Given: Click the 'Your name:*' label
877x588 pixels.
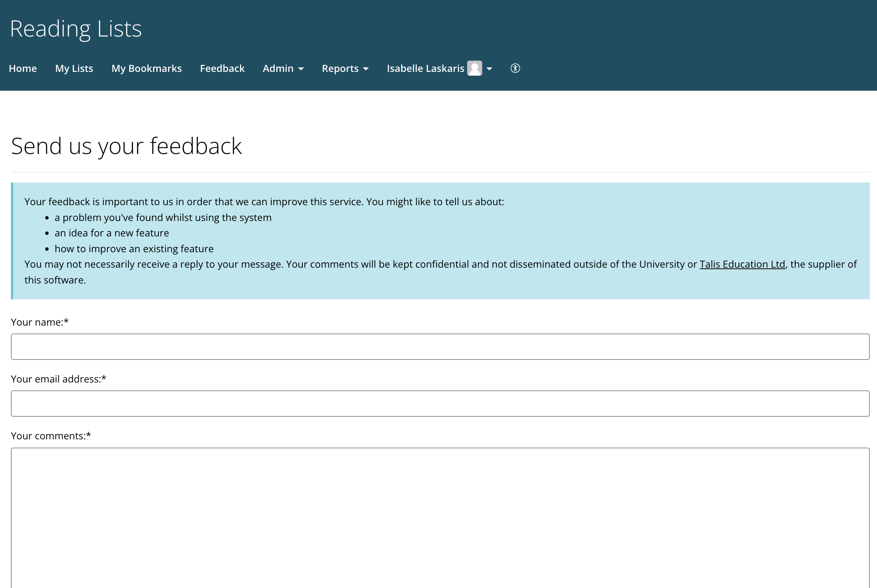Looking at the screenshot, I should point(40,322).
